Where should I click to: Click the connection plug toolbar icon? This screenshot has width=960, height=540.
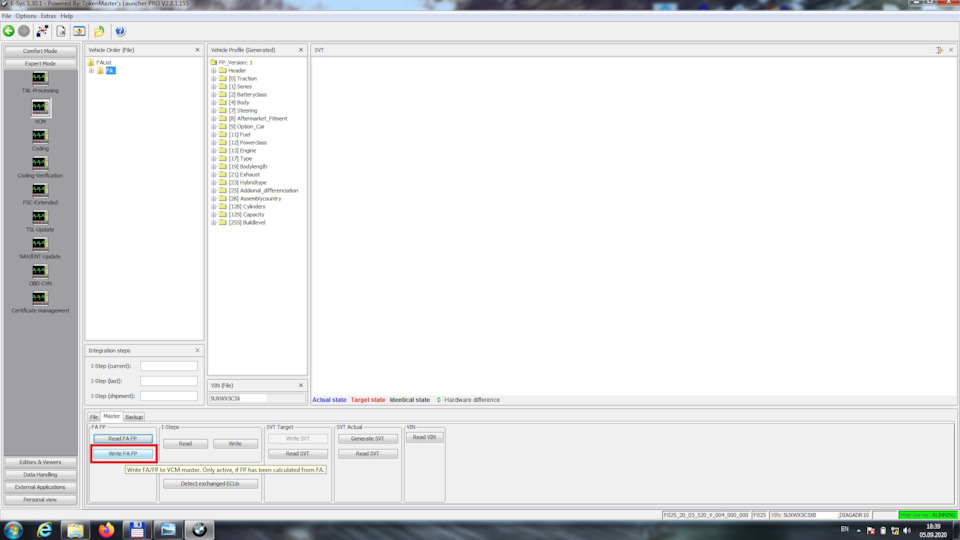click(42, 31)
